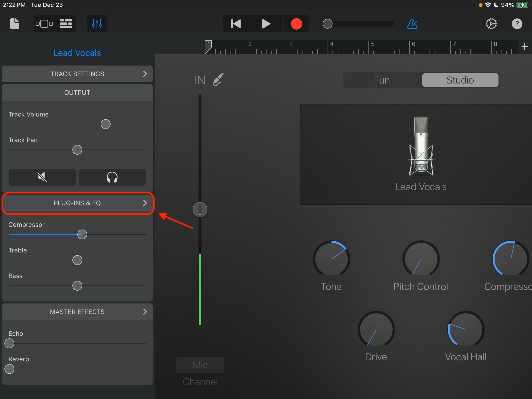Expand TRACK SETTINGS section
The height and width of the screenshot is (399, 532).
click(77, 74)
